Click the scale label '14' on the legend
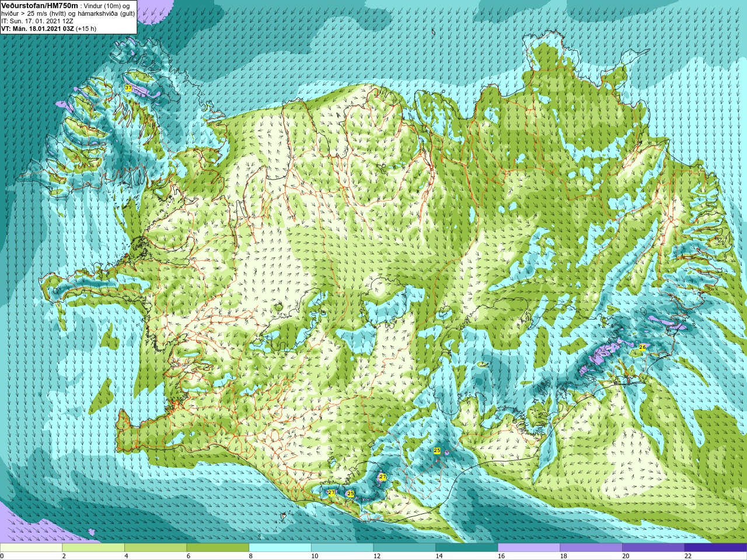Viewport: 747px width, 560px height. (439, 556)
